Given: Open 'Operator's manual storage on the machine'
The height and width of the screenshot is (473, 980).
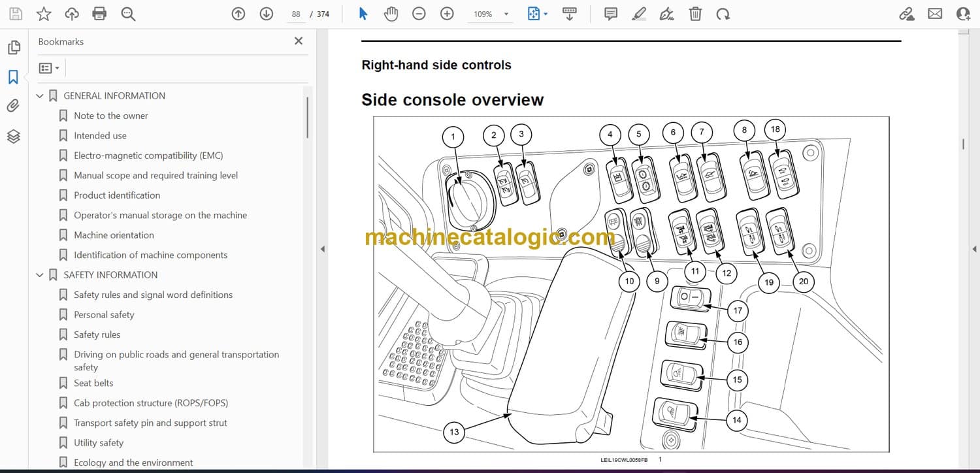Looking at the screenshot, I should tap(160, 215).
